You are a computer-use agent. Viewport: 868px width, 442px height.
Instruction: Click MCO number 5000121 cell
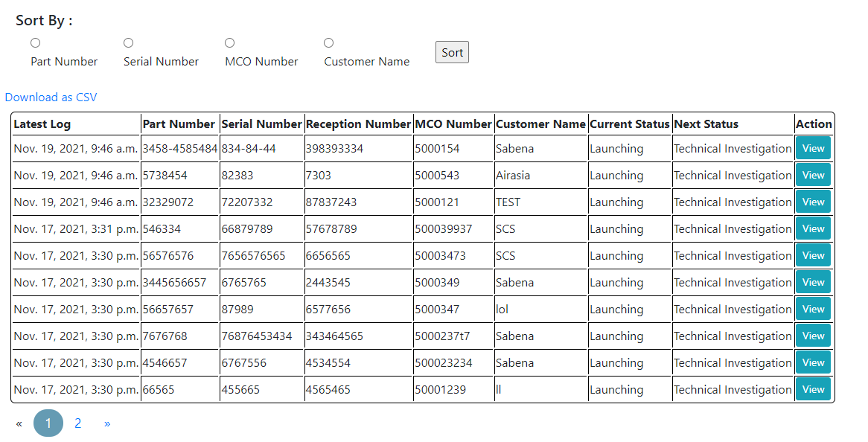pyautogui.click(x=453, y=202)
